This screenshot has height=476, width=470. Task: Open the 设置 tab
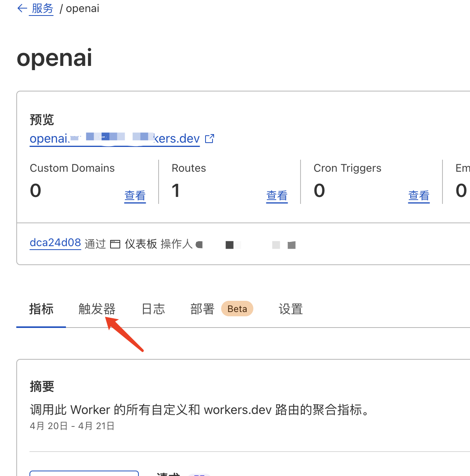click(x=290, y=309)
